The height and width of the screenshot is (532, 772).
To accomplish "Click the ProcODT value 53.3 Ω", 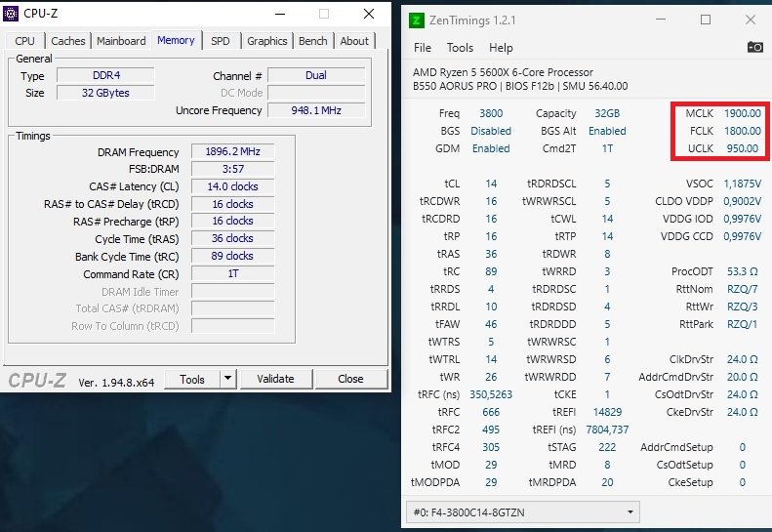I will tap(742, 271).
